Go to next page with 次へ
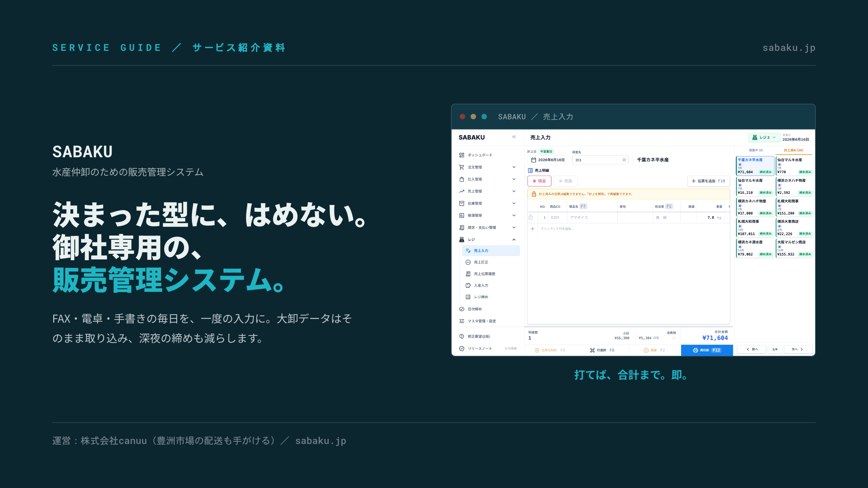 click(798, 349)
